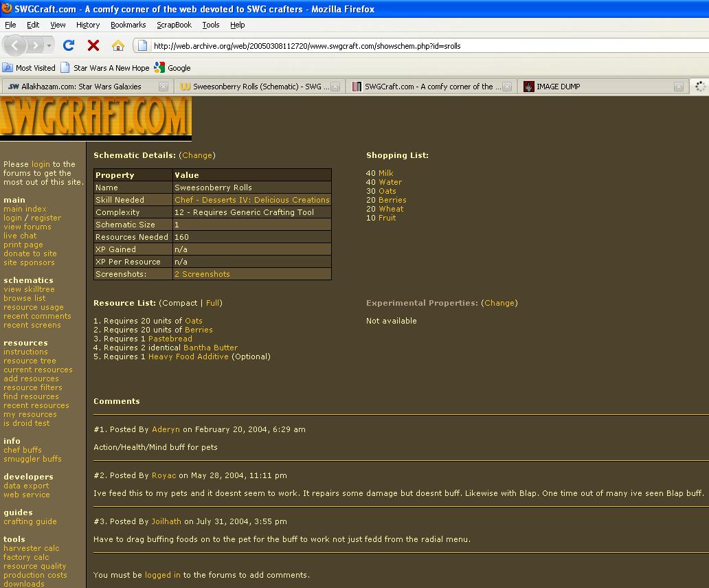Screen dimensions: 709x588
Task: Open the chef buffs sidebar link
Action: 23,450
